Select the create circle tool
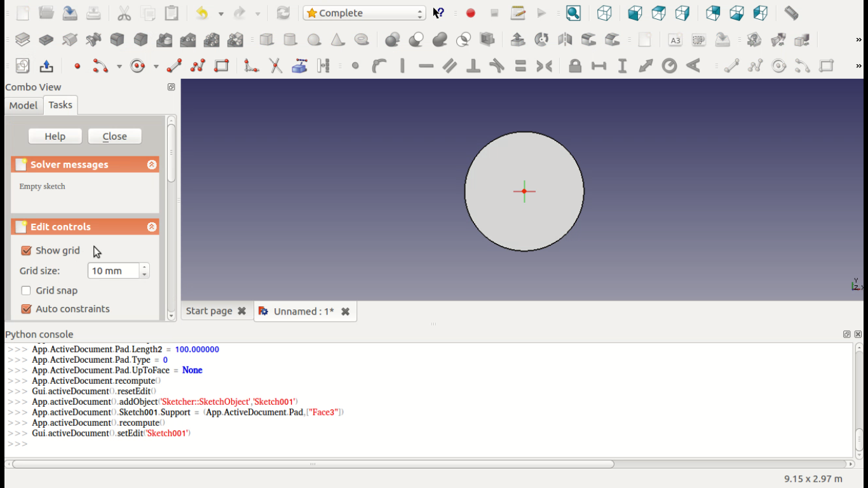 tap(138, 66)
